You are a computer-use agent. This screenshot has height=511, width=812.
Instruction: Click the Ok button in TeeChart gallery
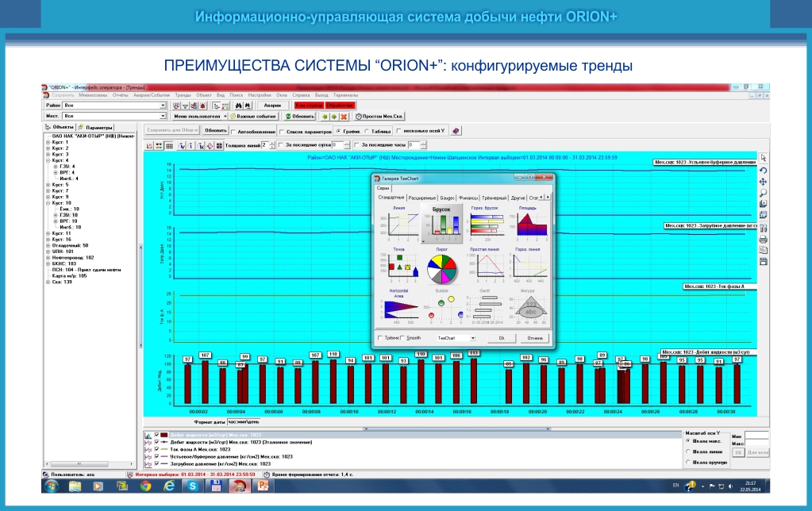point(502,338)
